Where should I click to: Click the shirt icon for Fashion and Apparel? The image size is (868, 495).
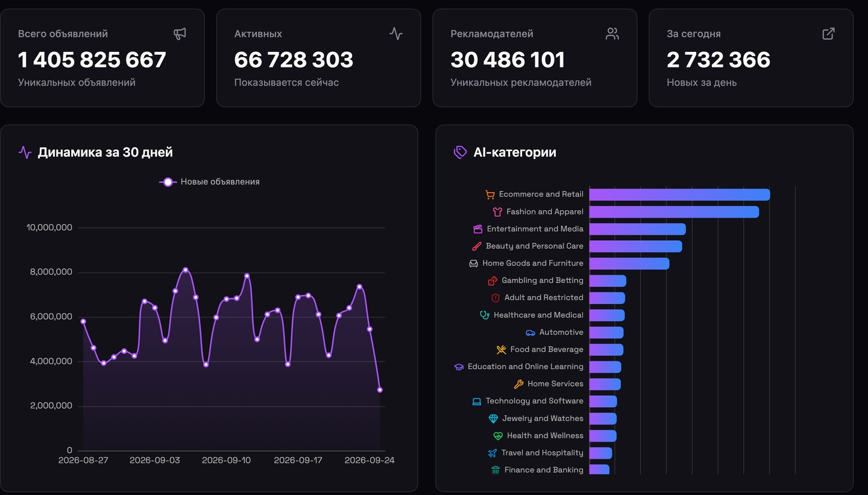[x=497, y=212]
